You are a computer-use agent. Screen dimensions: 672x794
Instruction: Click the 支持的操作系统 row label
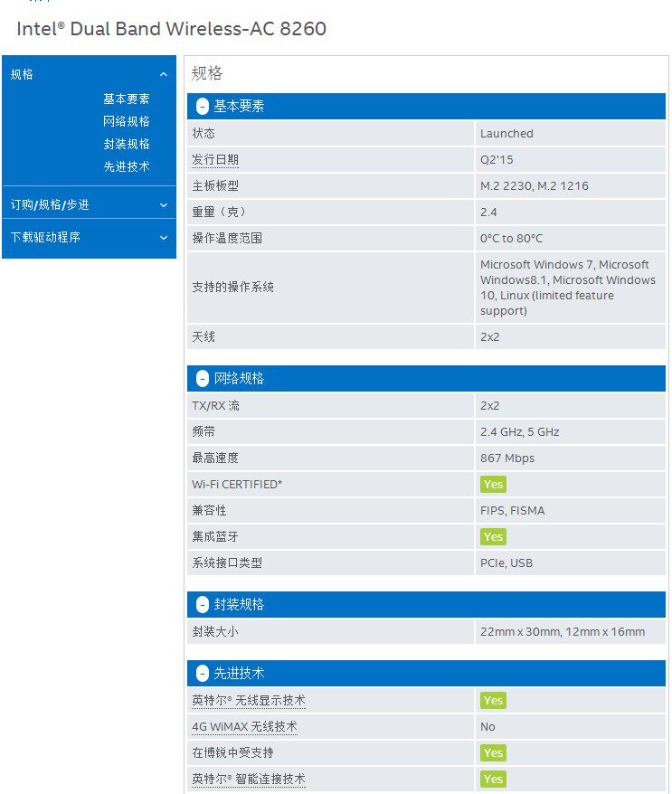click(233, 288)
